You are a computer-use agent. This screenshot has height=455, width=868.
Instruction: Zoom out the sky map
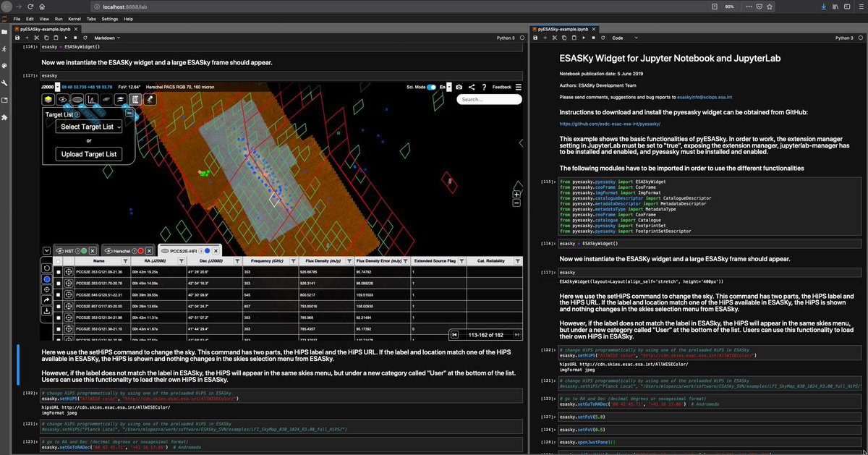point(516,203)
